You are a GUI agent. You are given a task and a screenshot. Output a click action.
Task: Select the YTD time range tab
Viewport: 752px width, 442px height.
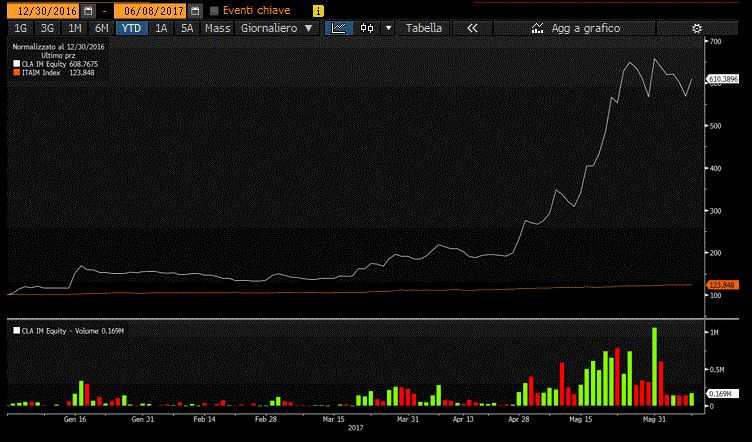131,28
